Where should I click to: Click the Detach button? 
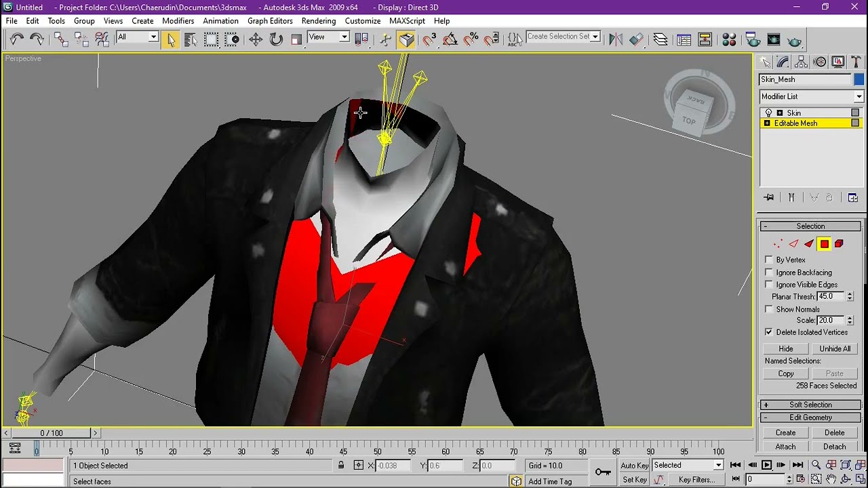(835, 447)
